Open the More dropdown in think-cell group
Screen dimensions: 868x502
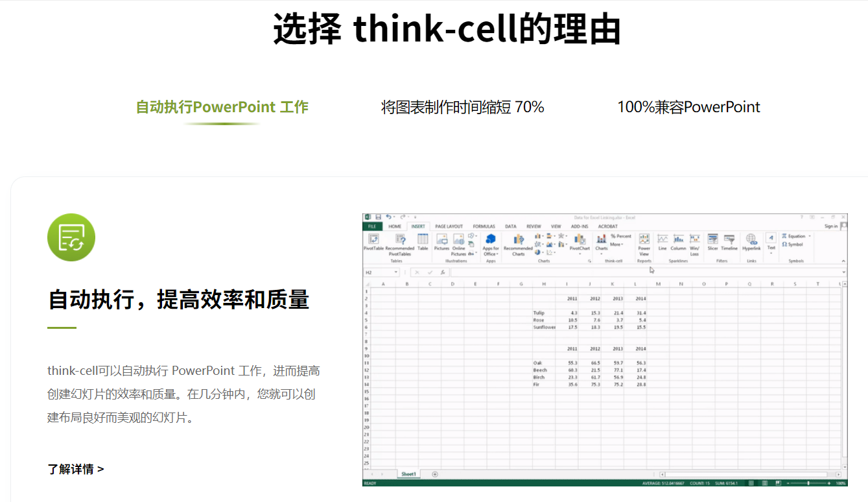coord(616,245)
